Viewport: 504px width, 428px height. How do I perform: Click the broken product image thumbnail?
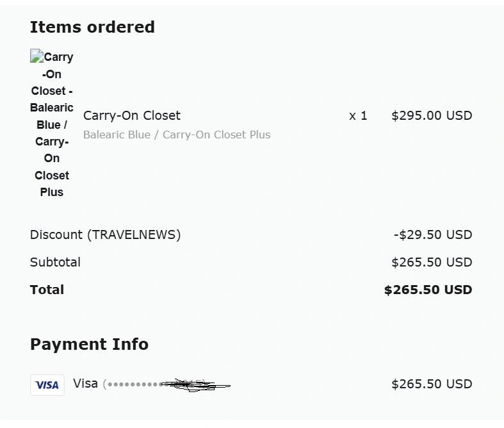[52, 124]
